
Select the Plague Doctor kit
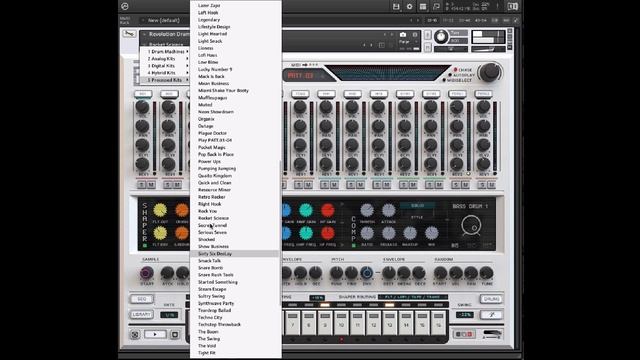235,133
